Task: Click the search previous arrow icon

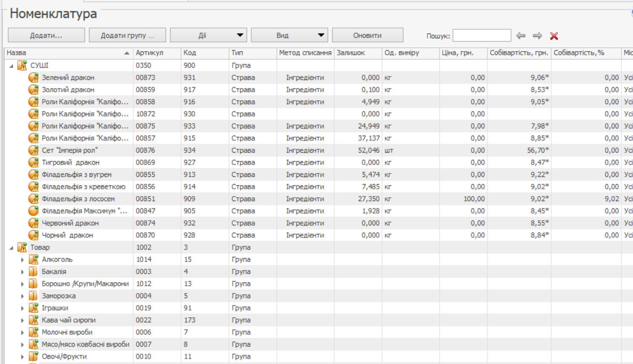Action: (521, 36)
